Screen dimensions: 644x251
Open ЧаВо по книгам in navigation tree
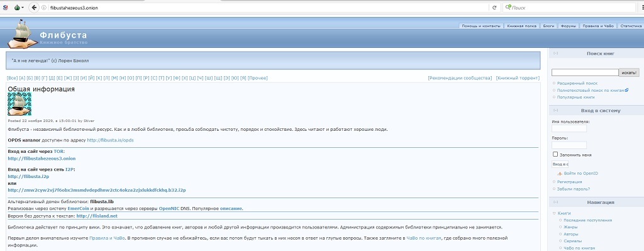coord(579,248)
